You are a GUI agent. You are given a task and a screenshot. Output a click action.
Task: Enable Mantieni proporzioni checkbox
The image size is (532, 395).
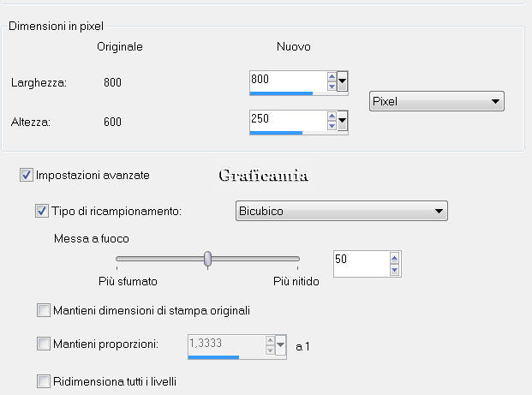[43, 344]
